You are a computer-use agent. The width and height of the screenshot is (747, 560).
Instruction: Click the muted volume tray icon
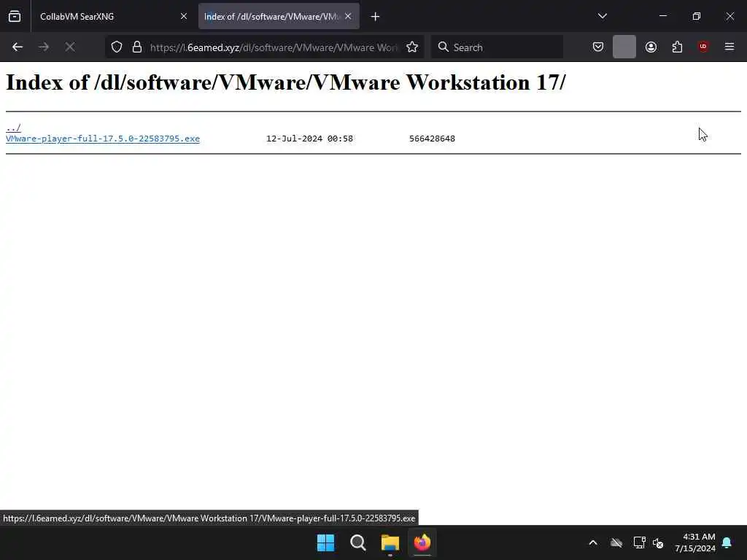659,542
